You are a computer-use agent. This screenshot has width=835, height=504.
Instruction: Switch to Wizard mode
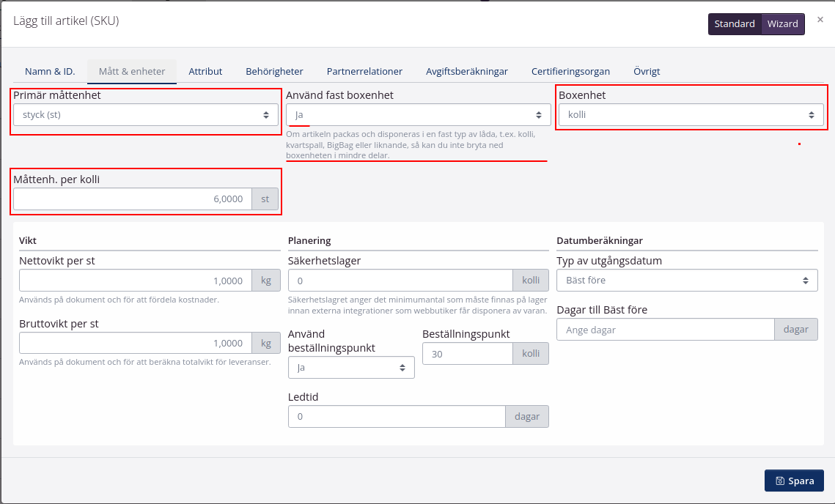coord(782,24)
